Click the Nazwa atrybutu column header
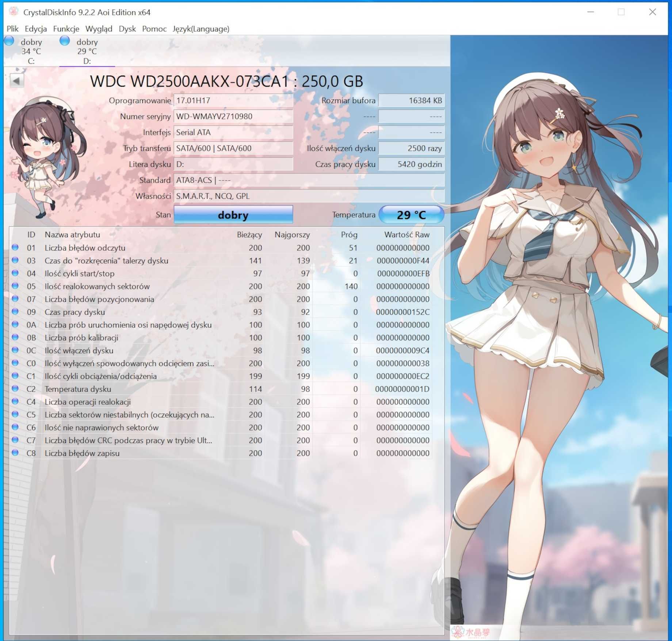The width and height of the screenshot is (672, 641). [72, 235]
